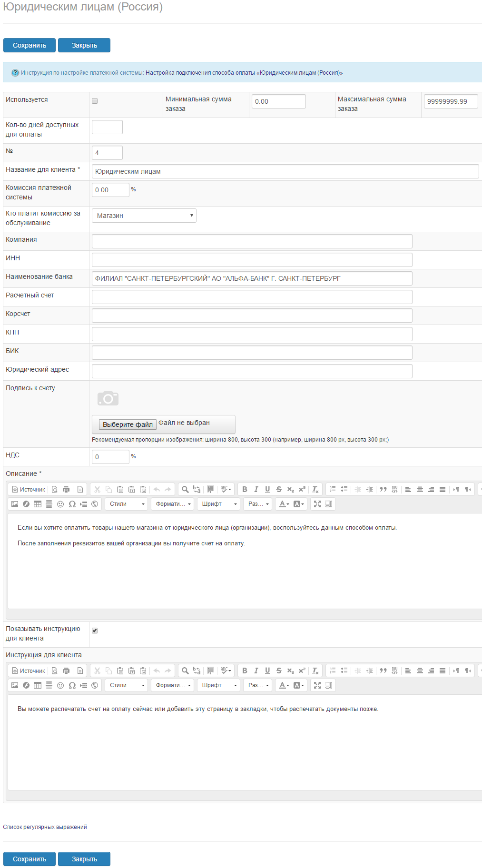Click italic in the Инструкция для клиента editor
482x868 pixels.
pyautogui.click(x=256, y=671)
